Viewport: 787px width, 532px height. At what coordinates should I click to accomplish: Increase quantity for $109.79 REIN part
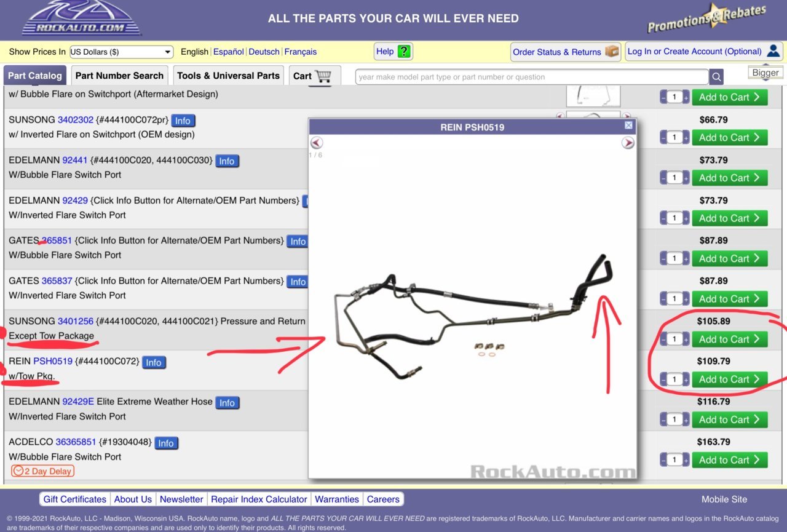click(x=686, y=380)
